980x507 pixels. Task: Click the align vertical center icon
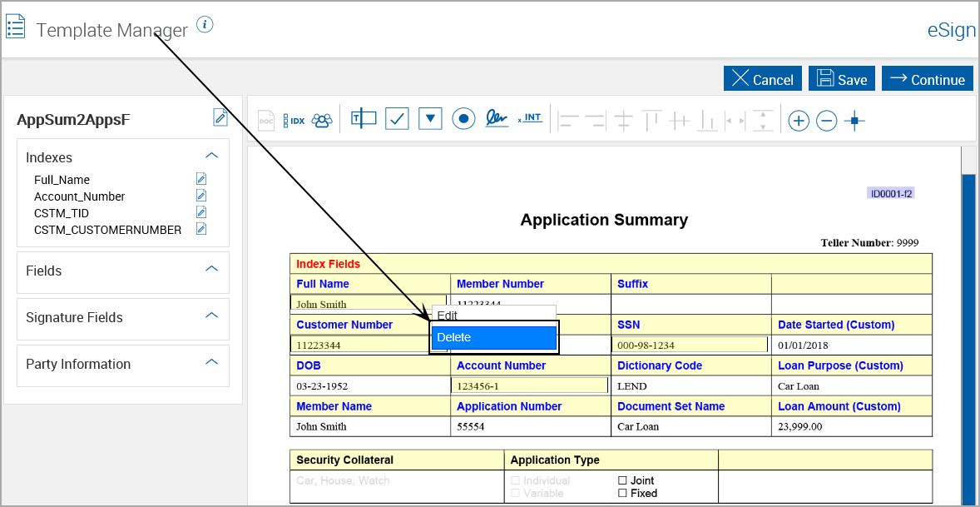624,119
